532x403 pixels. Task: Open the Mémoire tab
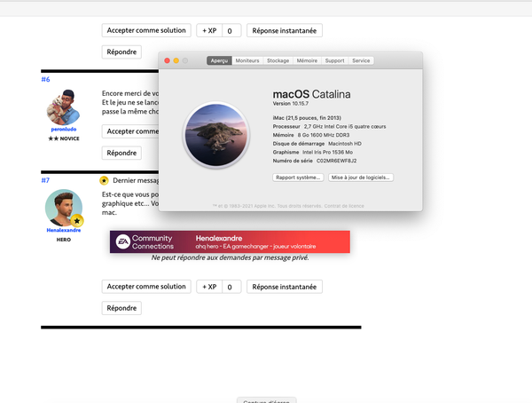coord(307,60)
